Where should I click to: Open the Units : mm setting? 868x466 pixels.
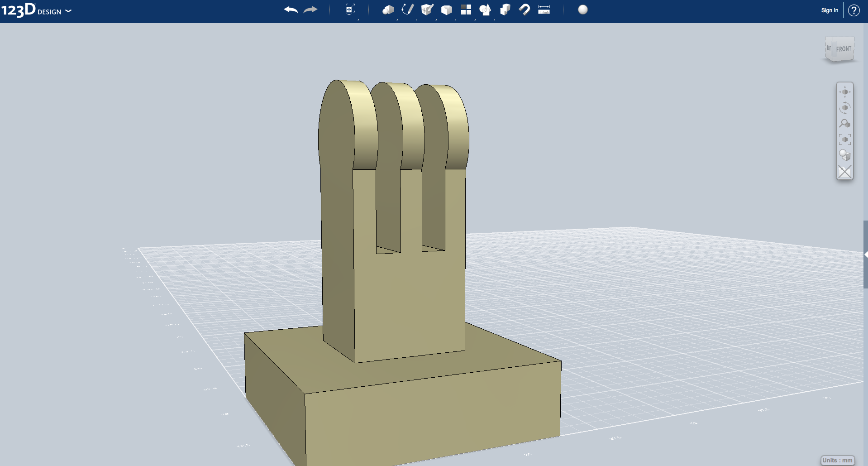point(838,460)
